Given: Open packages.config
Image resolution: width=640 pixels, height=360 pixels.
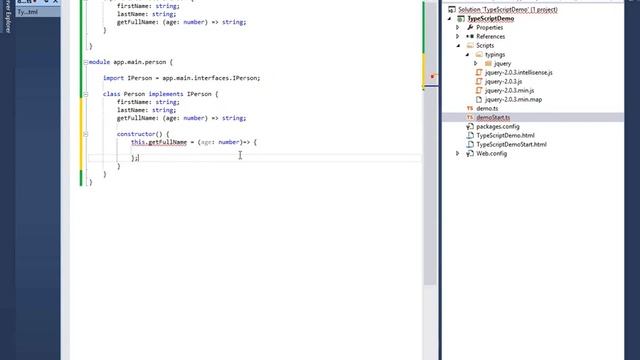Looking at the screenshot, I should pos(498,127).
